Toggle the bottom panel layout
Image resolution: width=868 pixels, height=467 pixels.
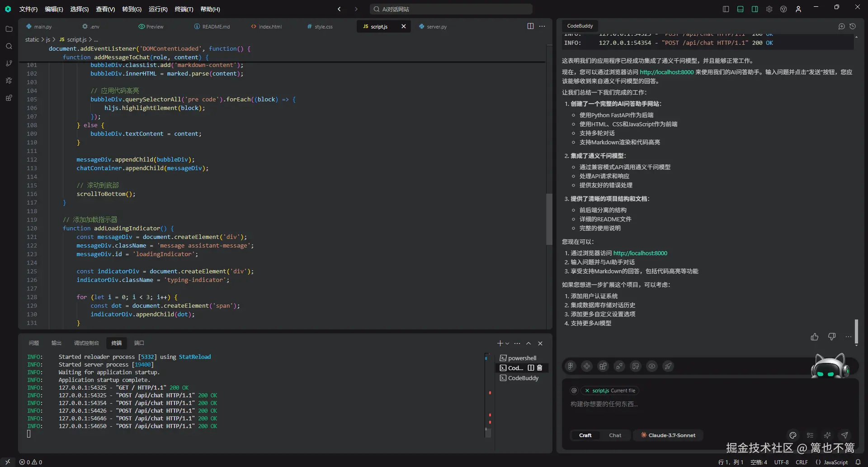coord(741,9)
